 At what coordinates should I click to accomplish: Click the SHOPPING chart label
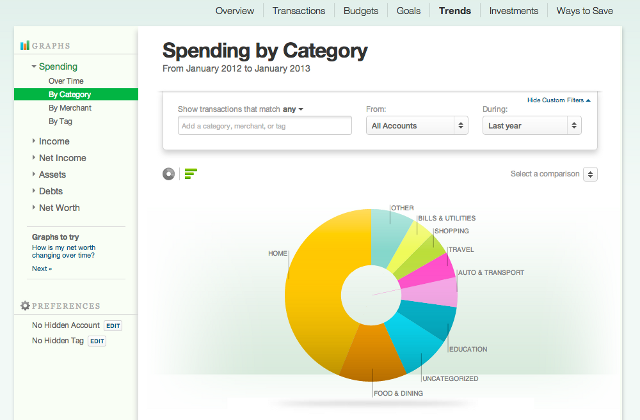click(451, 231)
